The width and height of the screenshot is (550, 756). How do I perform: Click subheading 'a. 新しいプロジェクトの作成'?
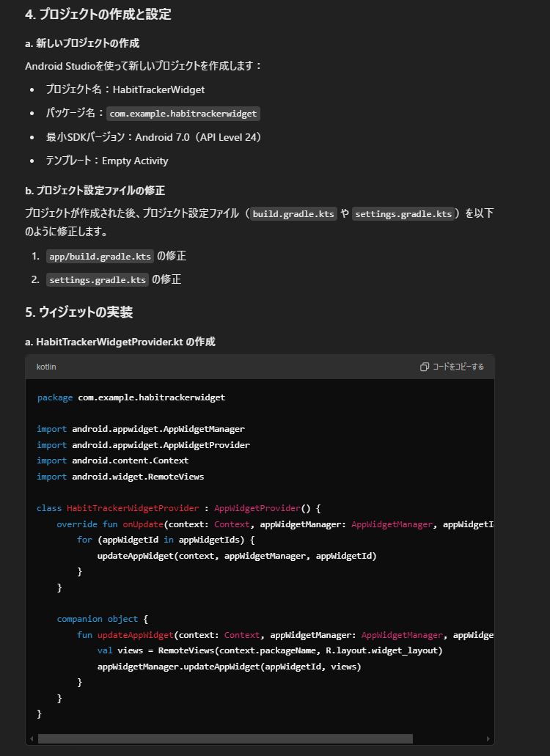click(82, 43)
